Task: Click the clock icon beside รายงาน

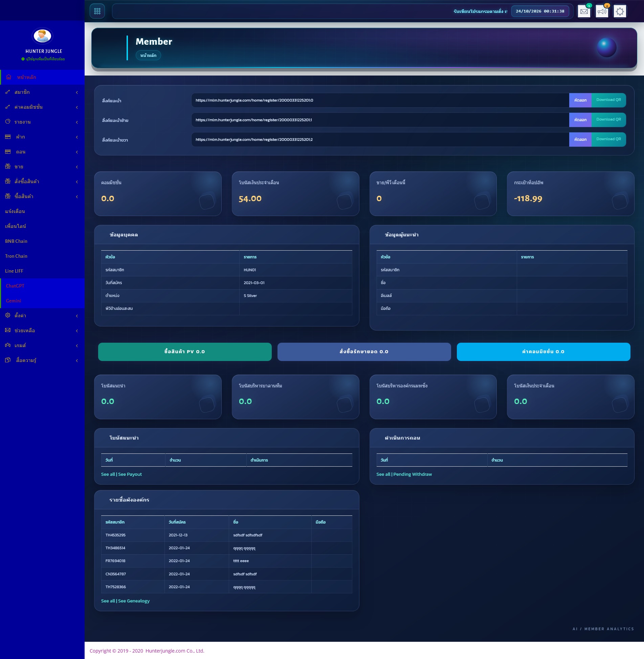Action: [8, 122]
